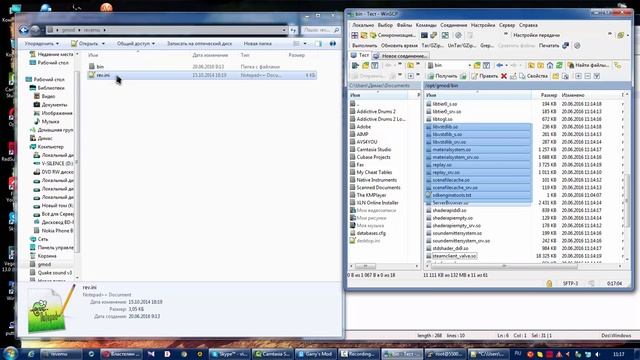640x360 pixels.
Task: Open the Справка menu in WinSCP
Action: [x=528, y=25]
